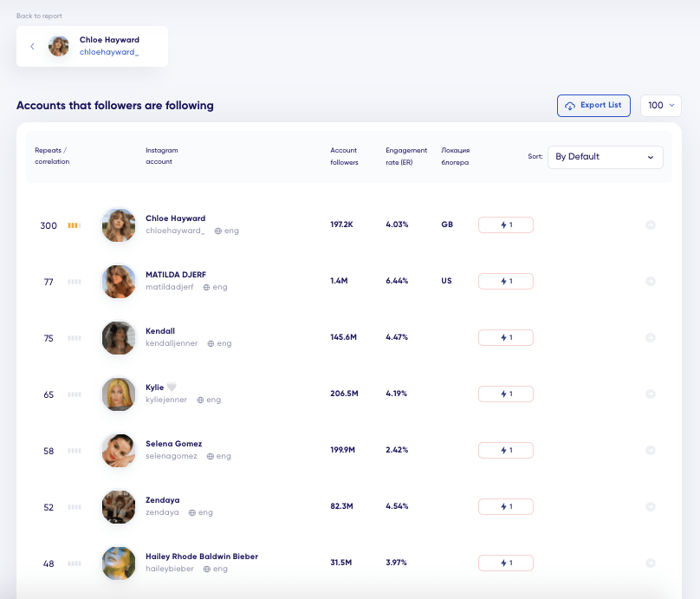
Task: Click the Export List button
Action: pyautogui.click(x=593, y=106)
